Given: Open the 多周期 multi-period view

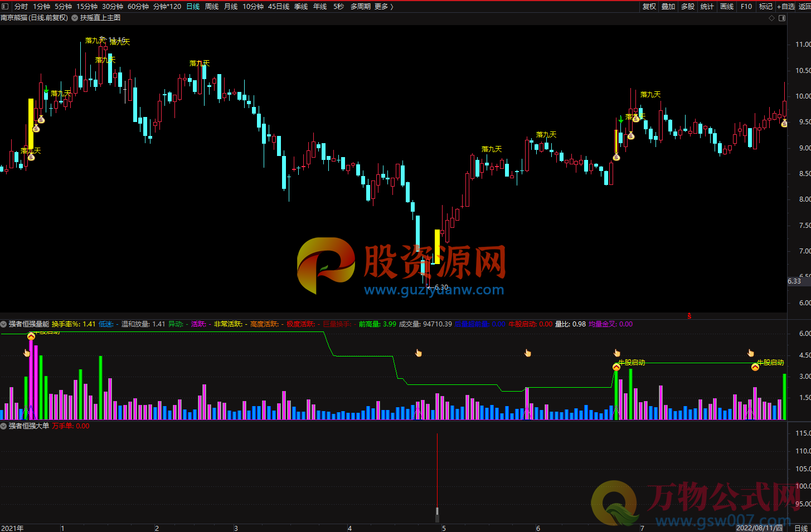Looking at the screenshot, I should coord(361,6).
